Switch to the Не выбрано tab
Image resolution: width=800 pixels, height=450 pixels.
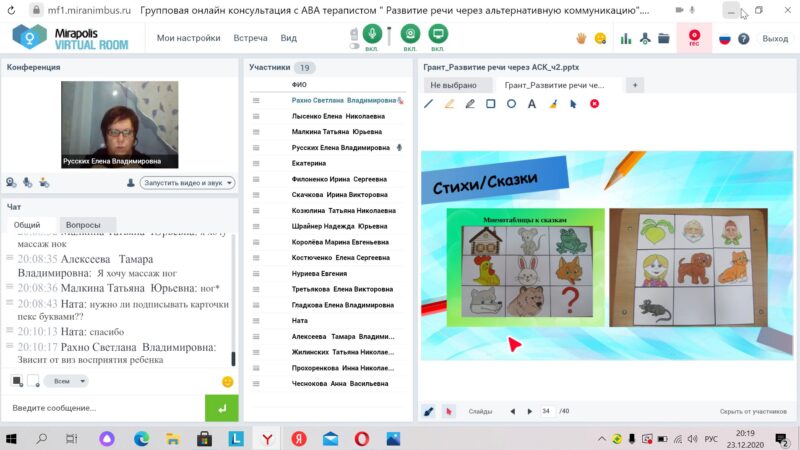[458, 85]
